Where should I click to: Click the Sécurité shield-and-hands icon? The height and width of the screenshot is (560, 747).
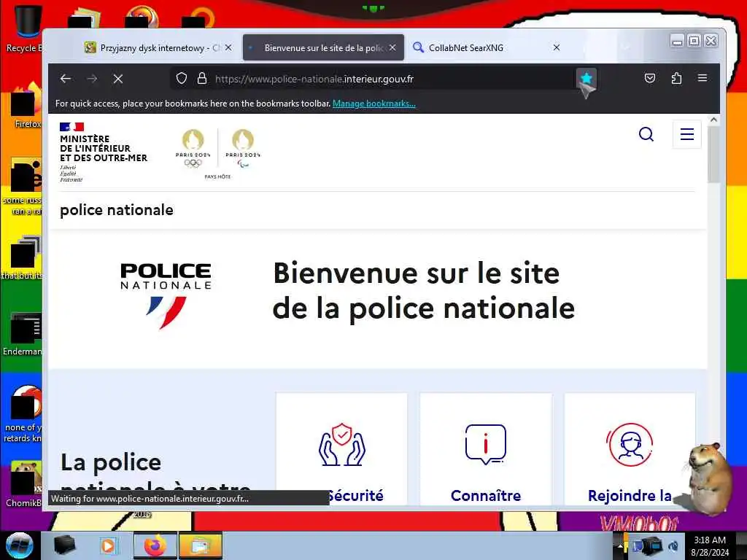(341, 445)
